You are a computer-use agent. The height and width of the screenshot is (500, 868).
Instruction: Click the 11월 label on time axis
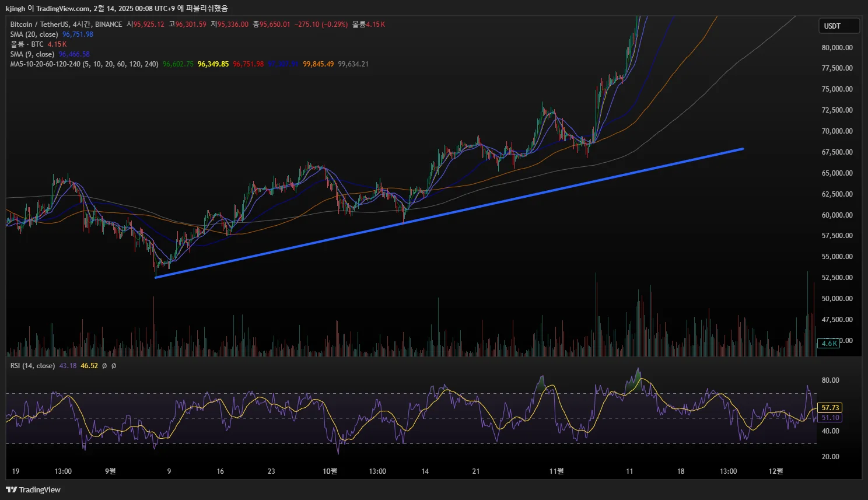coord(556,471)
